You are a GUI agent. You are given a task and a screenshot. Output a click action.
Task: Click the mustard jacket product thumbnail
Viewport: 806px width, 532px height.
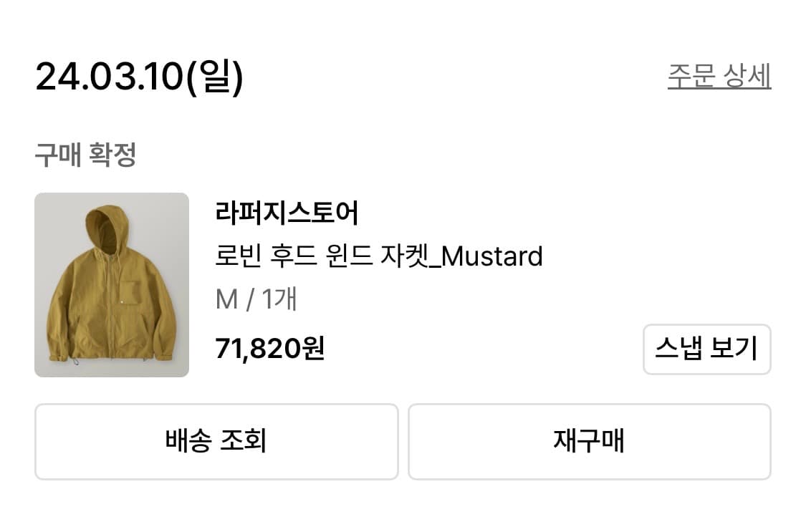tap(111, 284)
